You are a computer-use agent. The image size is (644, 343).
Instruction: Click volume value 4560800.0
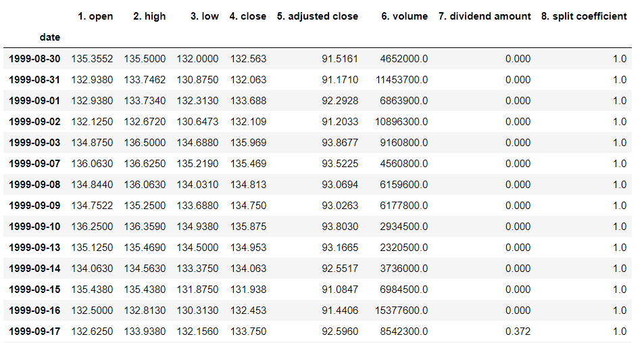pos(404,164)
